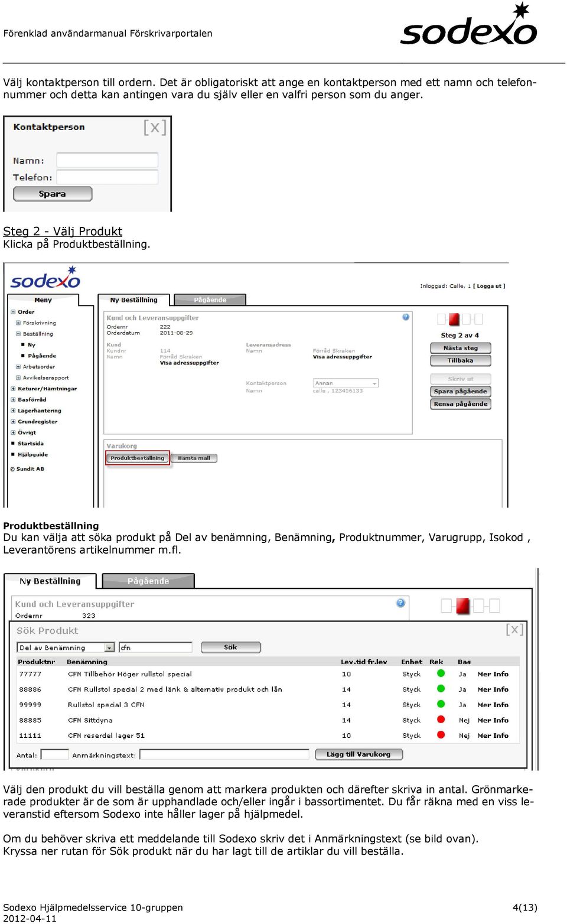Viewport: 567px width, 924px height.
Task: Open help icon in Kund och Leveransuppgifter panel
Action: [x=406, y=317]
